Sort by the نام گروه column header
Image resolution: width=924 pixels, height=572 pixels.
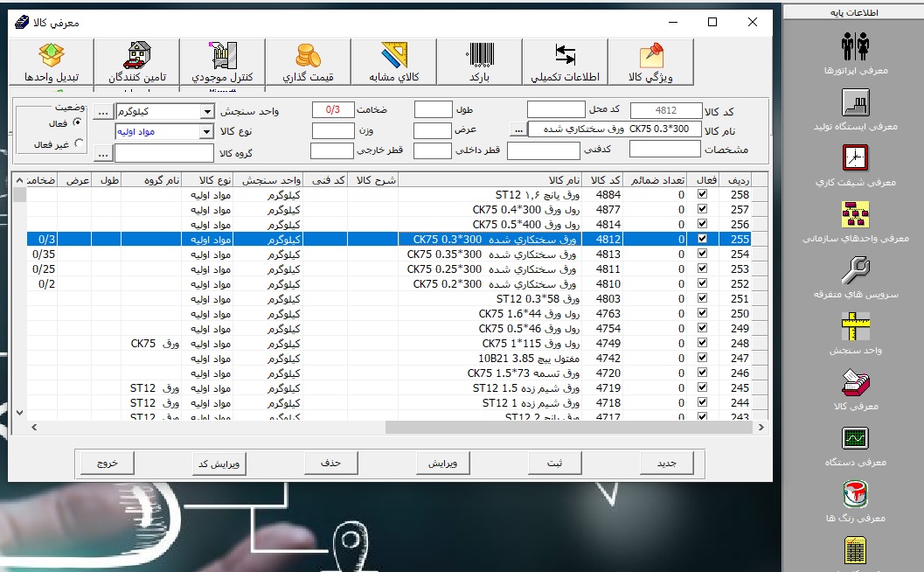coord(151,180)
